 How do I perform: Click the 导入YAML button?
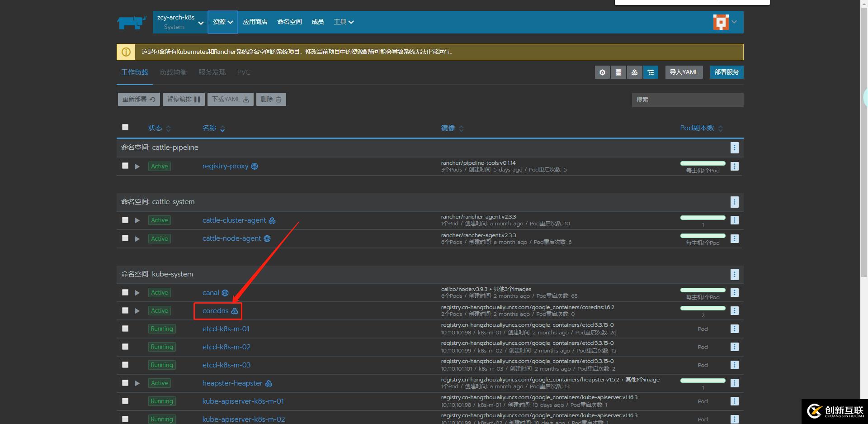click(x=684, y=72)
